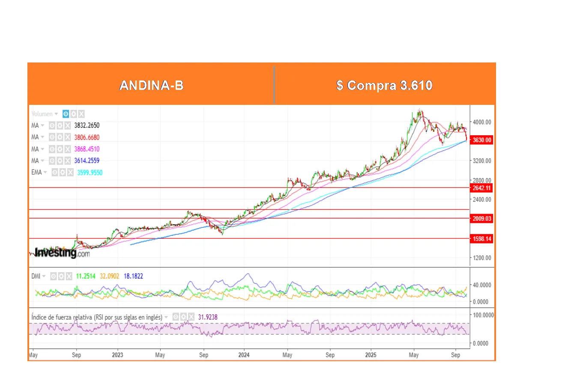Screen dimensions: 562x392
Task: Toggle visibility of the Volumen indicator
Action: [x=66, y=114]
